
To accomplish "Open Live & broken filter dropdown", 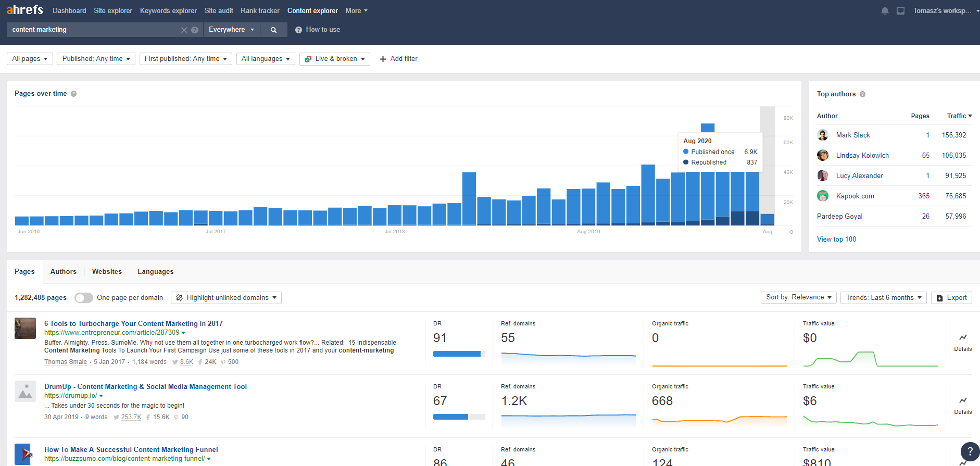I will coord(335,59).
